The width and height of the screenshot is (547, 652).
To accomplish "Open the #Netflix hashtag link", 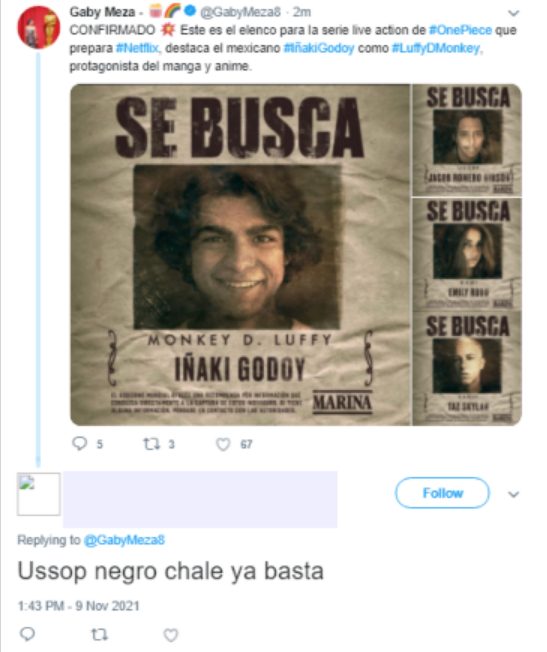I will click(x=137, y=48).
